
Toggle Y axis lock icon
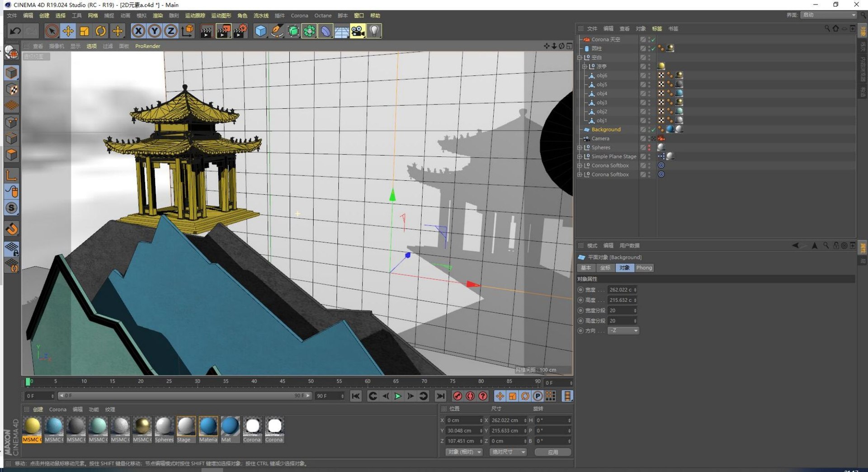(155, 31)
